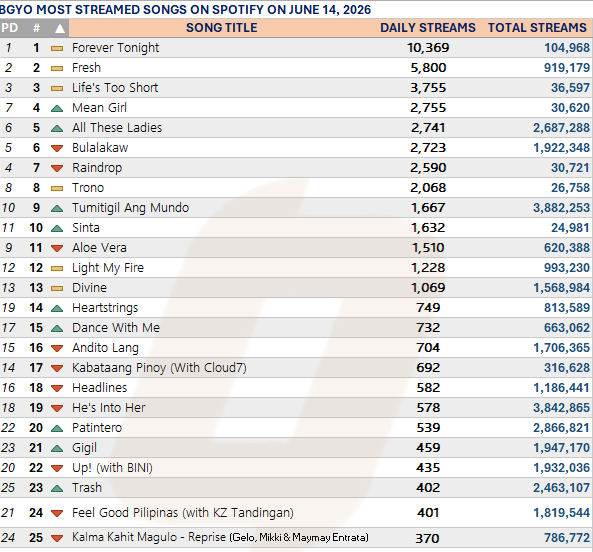Click total streams value 2,687,288
593x552 pixels.
[x=562, y=128]
